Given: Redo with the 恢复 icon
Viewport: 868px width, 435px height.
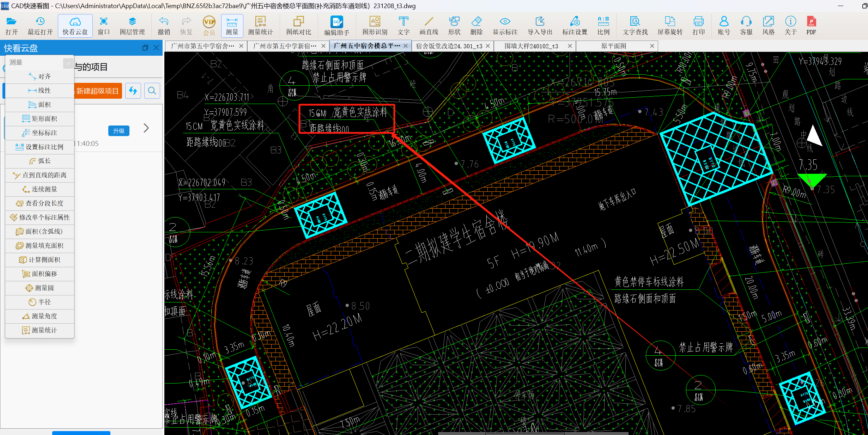Looking at the screenshot, I should (186, 26).
